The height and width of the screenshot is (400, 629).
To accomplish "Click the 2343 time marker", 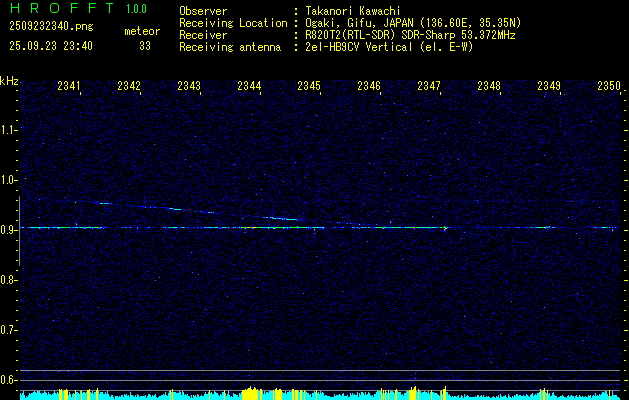I will point(189,87).
